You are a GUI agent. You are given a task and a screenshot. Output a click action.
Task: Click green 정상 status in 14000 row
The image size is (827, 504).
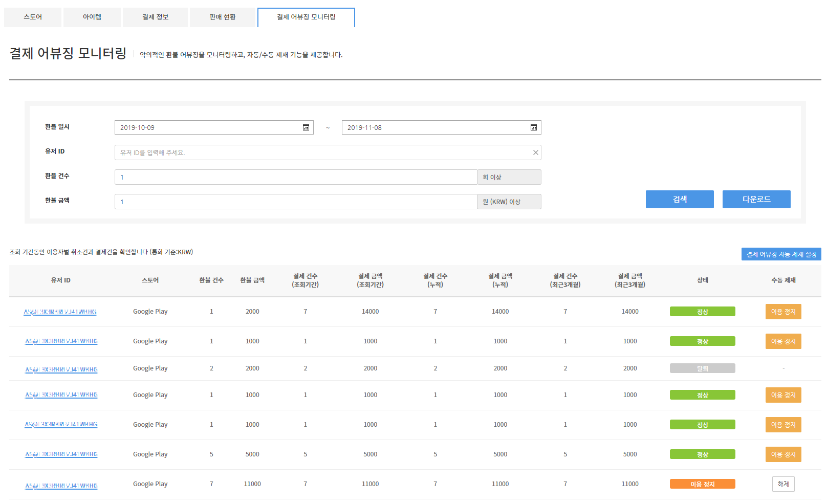pyautogui.click(x=703, y=312)
